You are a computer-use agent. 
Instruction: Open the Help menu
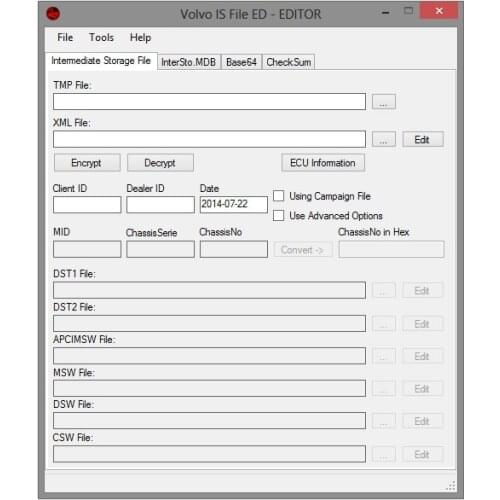coord(140,38)
